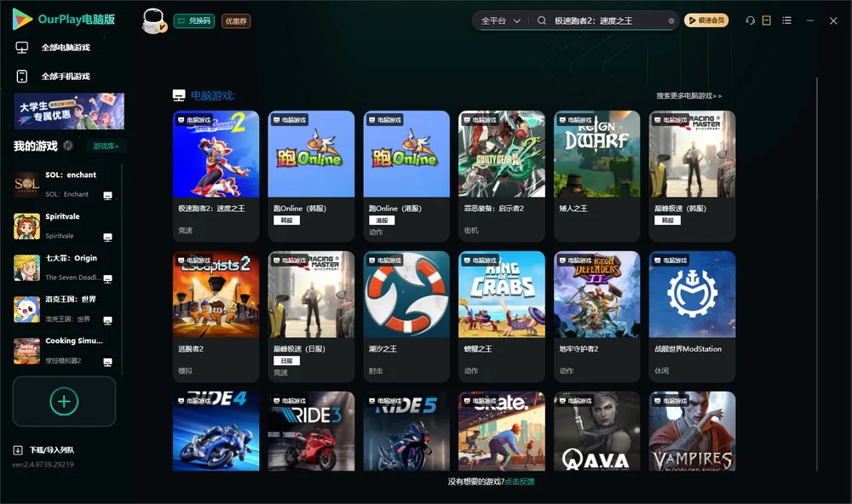Open the 潮汐之王 lifebuoy game card
This screenshot has width=852, height=504.
(x=406, y=317)
